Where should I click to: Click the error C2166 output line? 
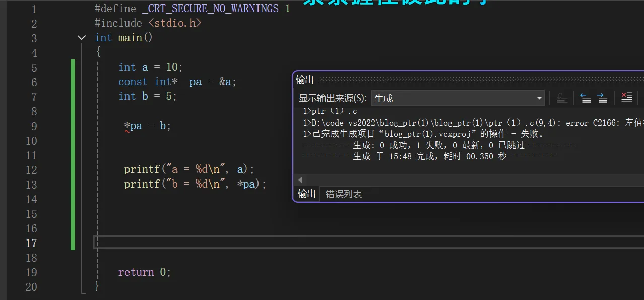pos(473,123)
